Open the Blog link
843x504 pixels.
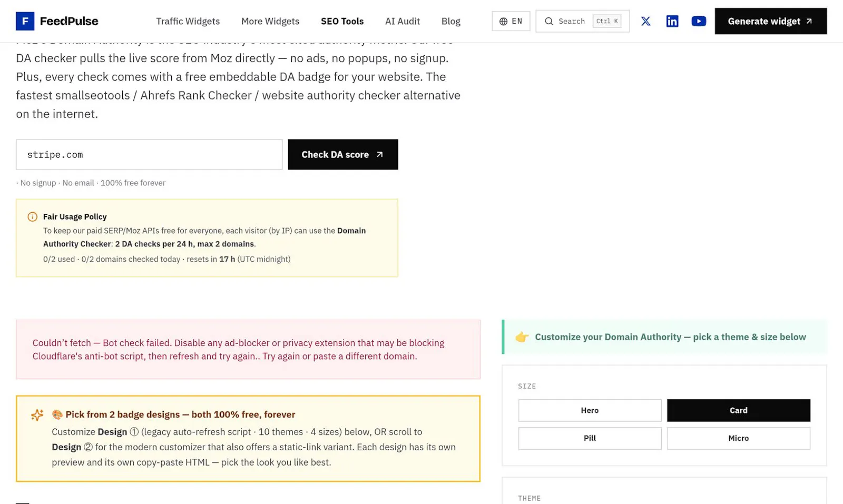(x=450, y=21)
